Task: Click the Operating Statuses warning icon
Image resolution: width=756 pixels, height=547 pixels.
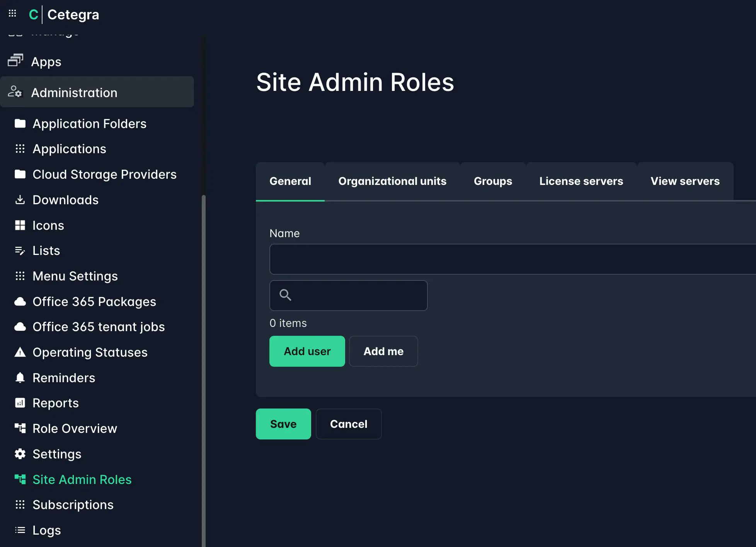Action: pos(20,352)
